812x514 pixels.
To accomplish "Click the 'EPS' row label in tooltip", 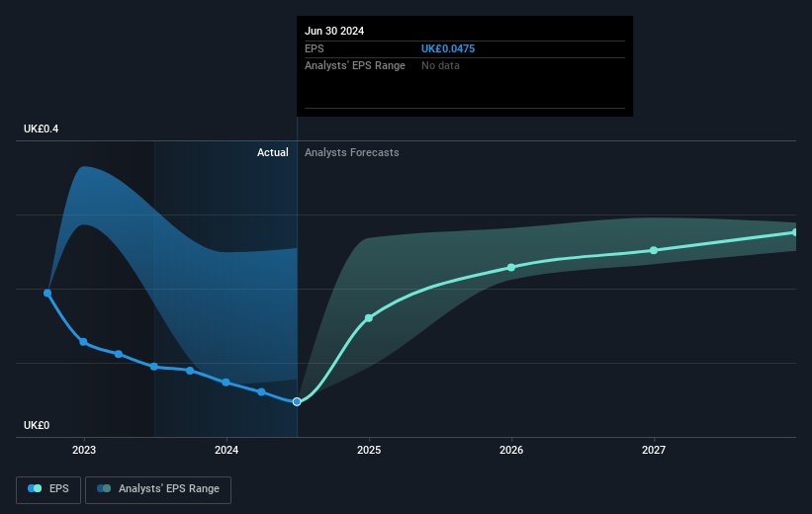I will [315, 48].
